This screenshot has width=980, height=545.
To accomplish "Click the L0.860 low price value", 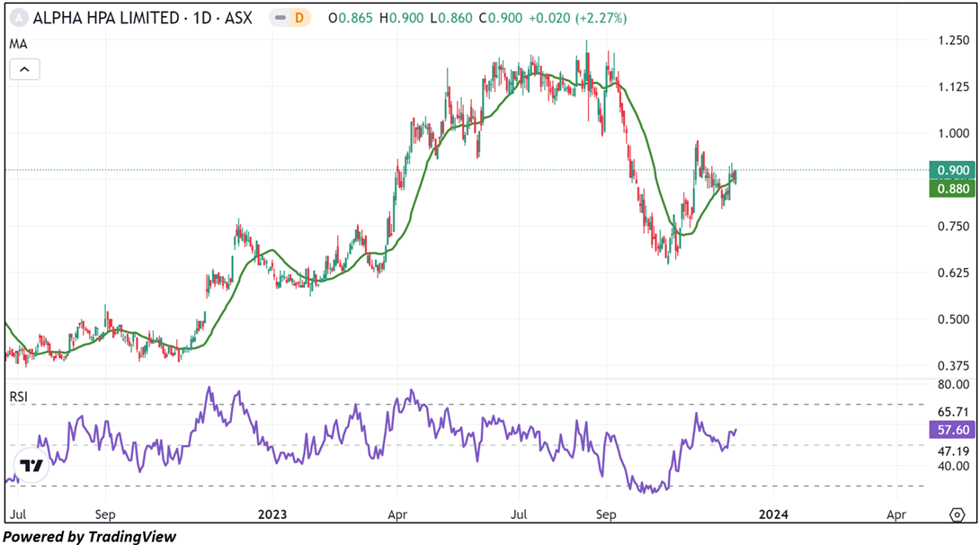I will point(451,18).
